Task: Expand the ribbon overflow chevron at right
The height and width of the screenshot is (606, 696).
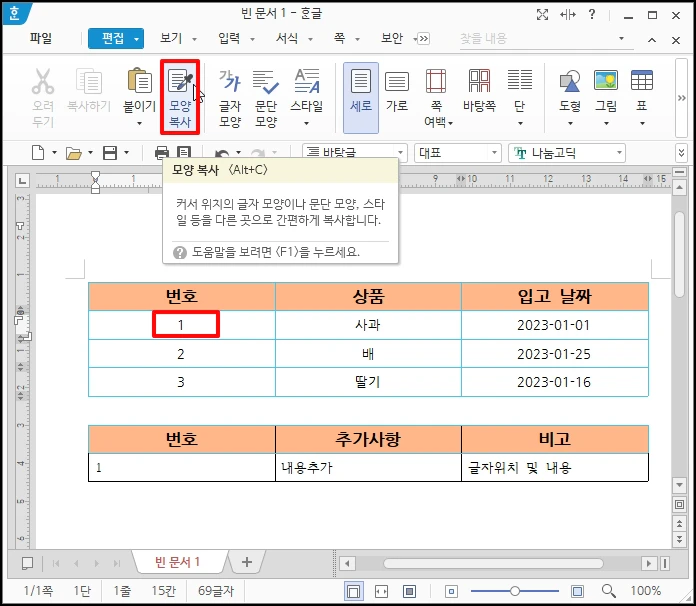Action: coord(681,98)
